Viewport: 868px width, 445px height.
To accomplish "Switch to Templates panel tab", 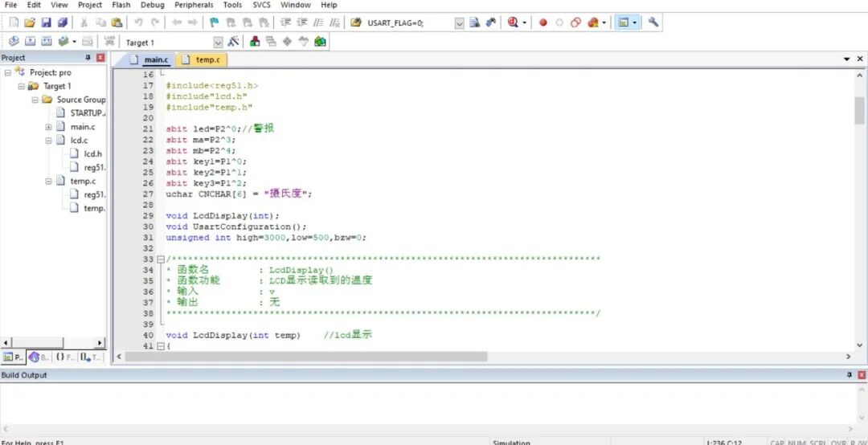I will 90,357.
